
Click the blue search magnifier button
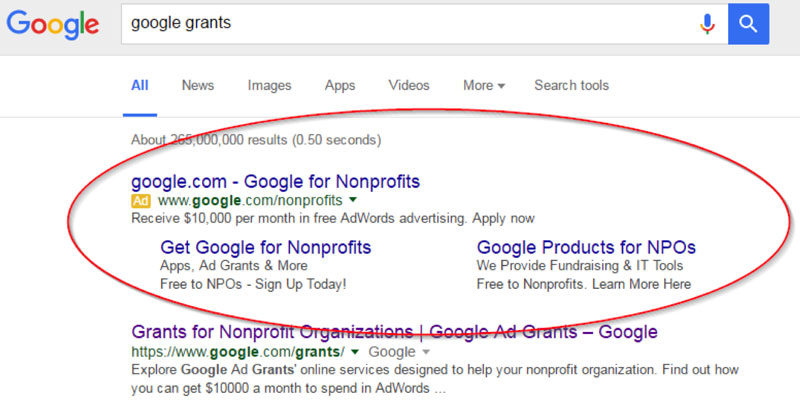click(748, 23)
